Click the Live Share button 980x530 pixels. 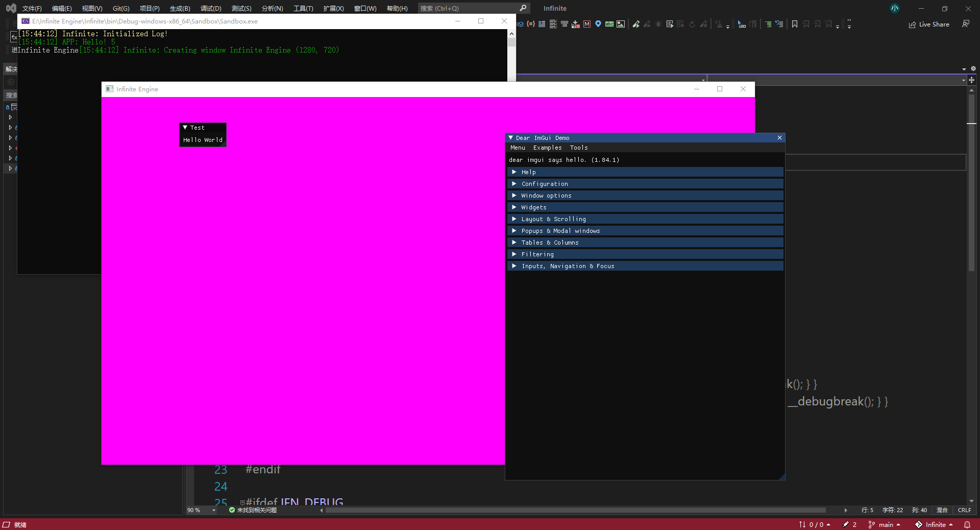tap(929, 24)
